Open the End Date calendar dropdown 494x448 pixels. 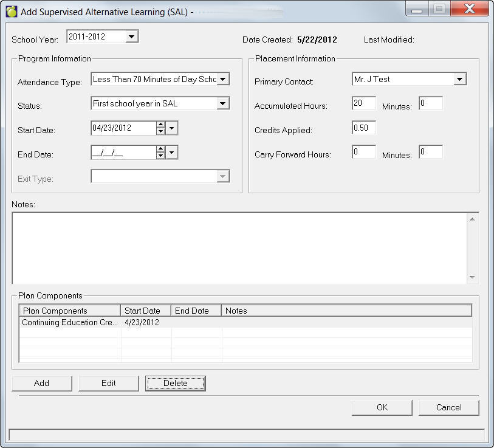click(172, 153)
